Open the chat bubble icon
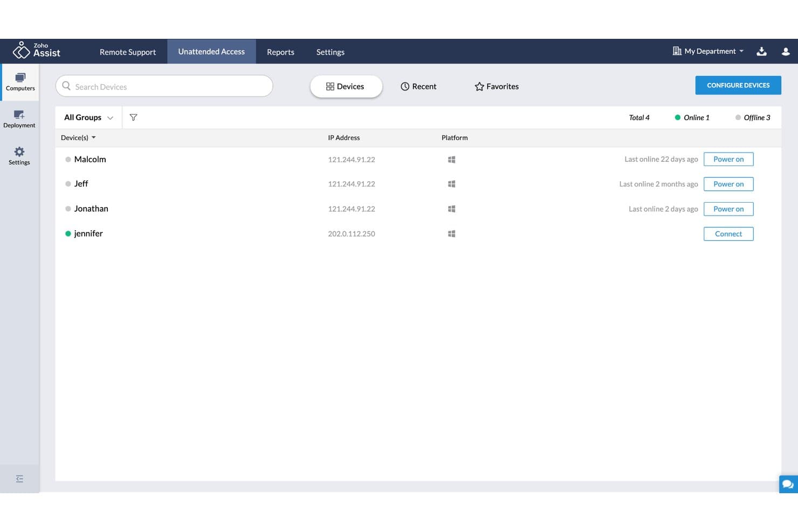The image size is (798, 532). click(788, 484)
